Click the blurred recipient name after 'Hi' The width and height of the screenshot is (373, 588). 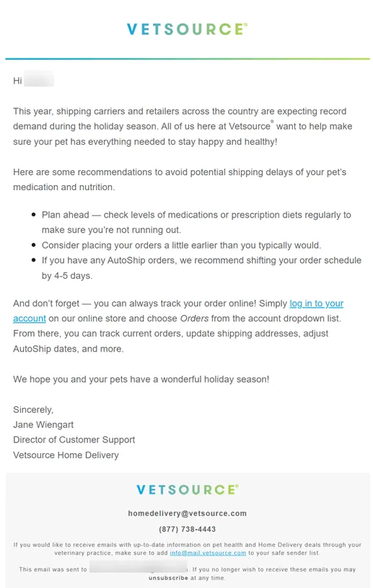[39, 80]
